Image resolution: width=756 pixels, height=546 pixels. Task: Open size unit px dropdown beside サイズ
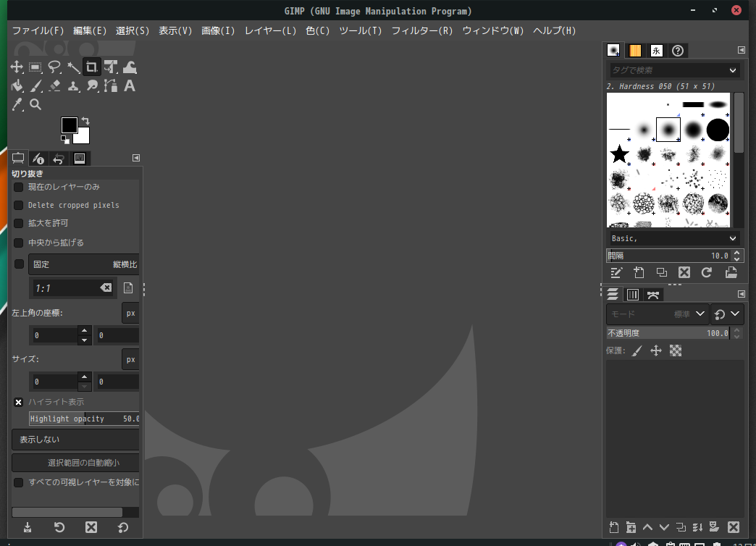tap(130, 360)
